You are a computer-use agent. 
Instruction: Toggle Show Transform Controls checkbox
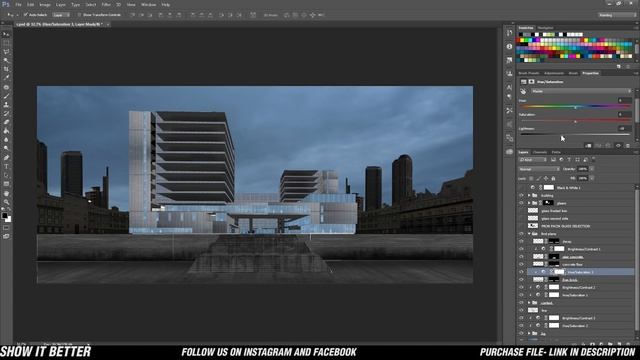79,15
